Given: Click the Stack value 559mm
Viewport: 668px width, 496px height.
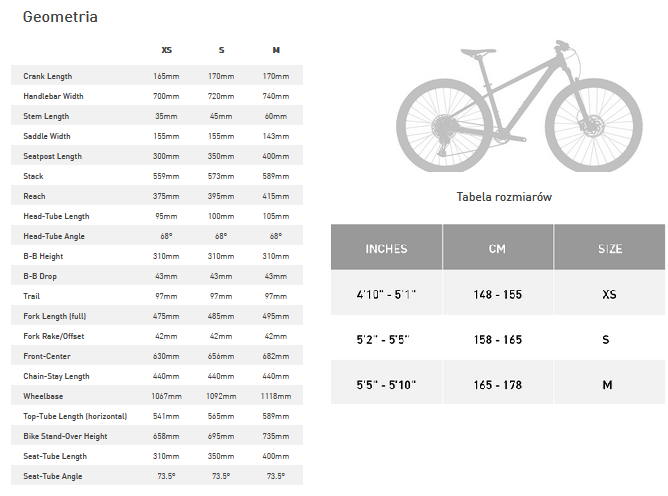Looking at the screenshot, I should (x=166, y=176).
